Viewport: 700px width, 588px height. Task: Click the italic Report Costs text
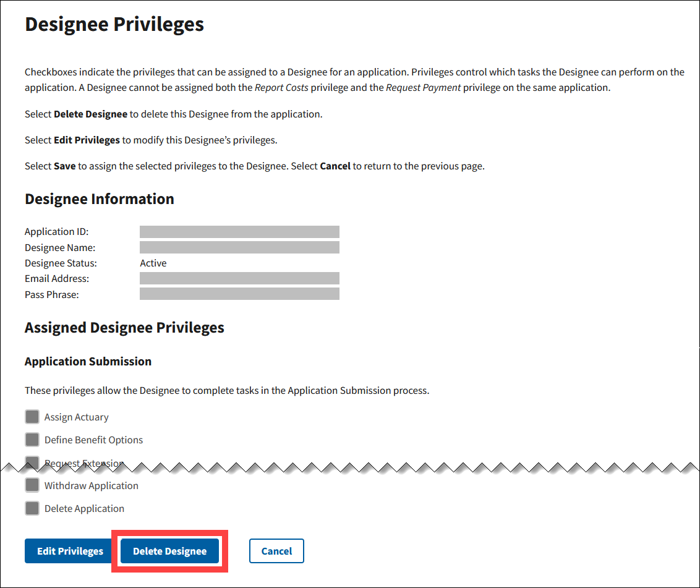[281, 88]
